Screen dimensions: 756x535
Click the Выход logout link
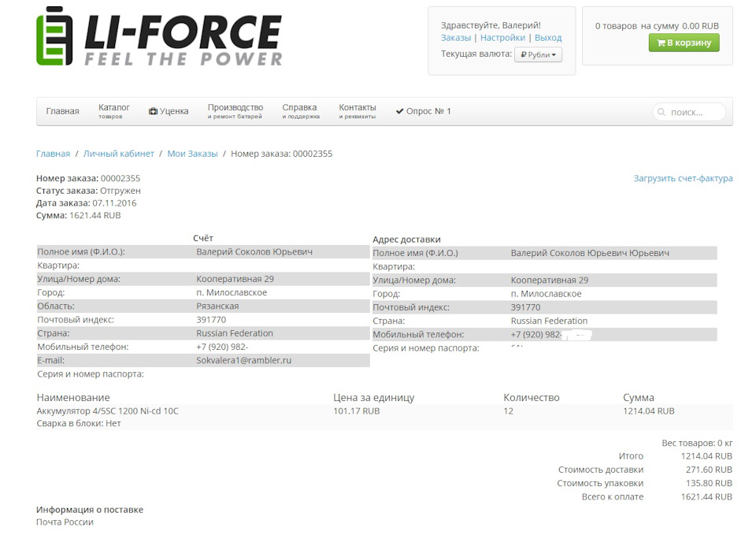click(x=548, y=38)
